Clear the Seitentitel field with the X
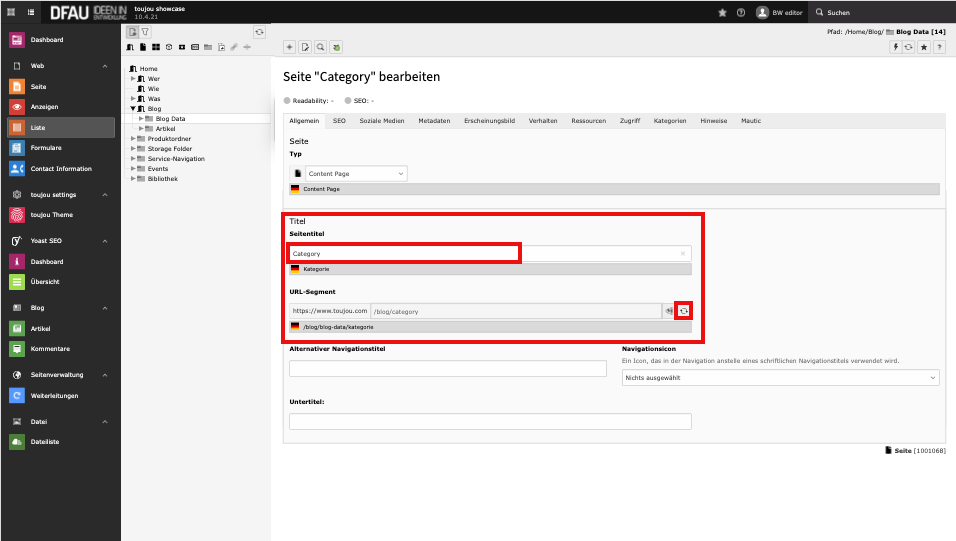956x541 pixels. (x=683, y=254)
